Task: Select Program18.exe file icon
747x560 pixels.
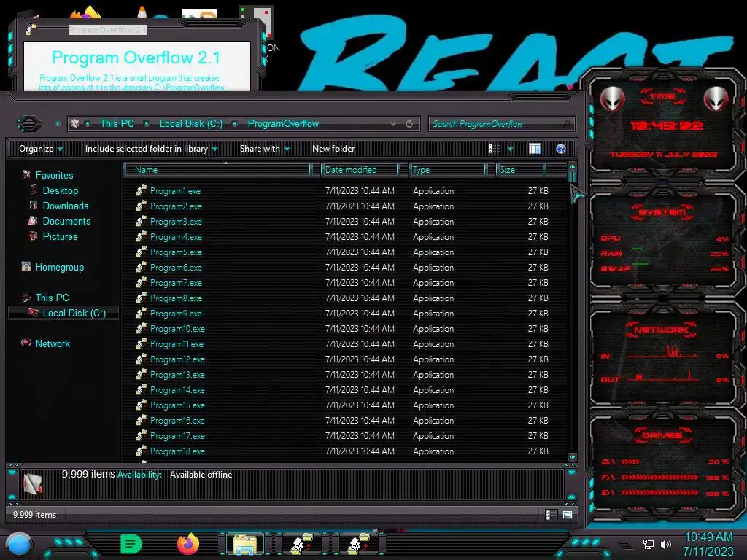Action: [x=141, y=451]
